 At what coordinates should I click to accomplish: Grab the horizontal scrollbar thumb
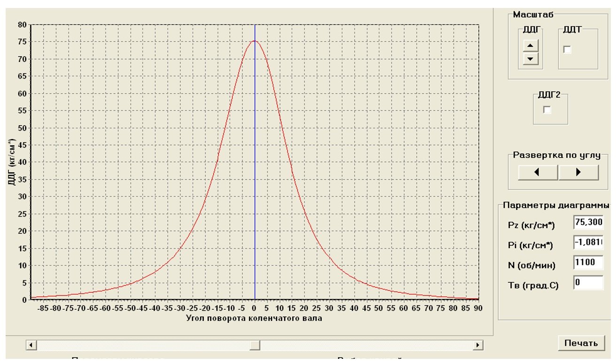point(255,345)
